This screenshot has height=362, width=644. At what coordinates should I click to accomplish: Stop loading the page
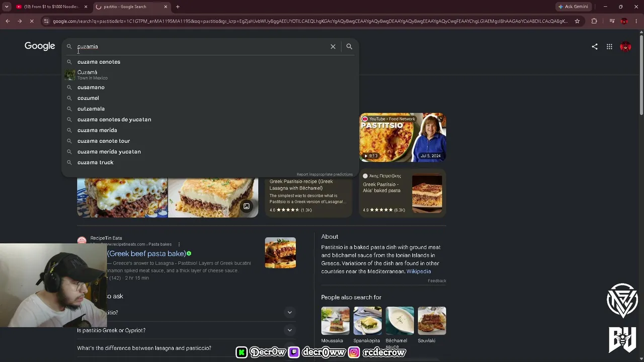pyautogui.click(x=32, y=21)
